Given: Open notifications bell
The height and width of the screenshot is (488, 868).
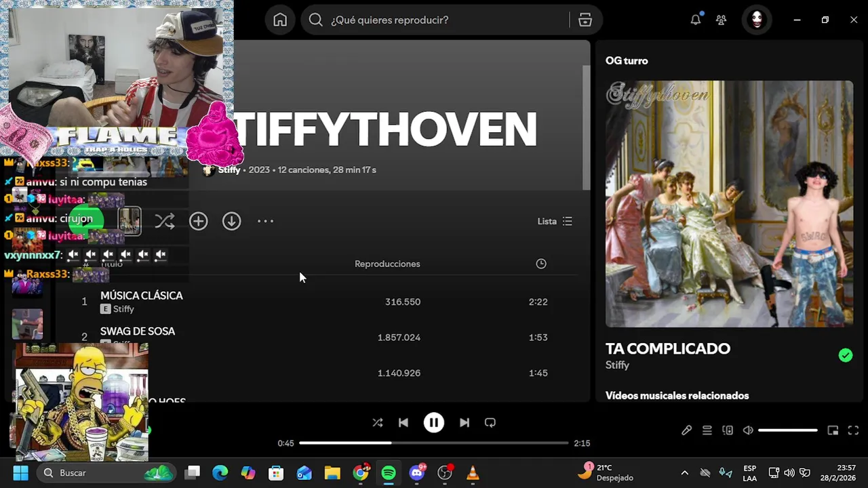Looking at the screenshot, I should click(x=696, y=20).
